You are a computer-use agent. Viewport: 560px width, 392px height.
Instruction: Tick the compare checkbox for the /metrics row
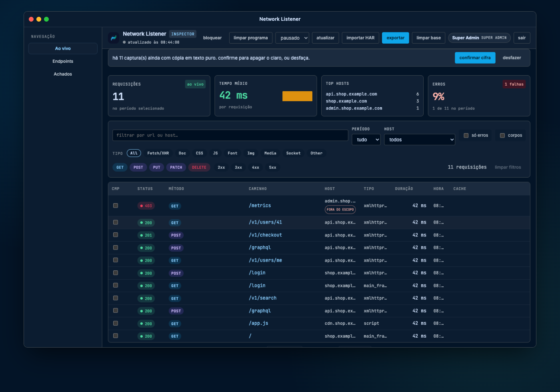tap(116, 206)
